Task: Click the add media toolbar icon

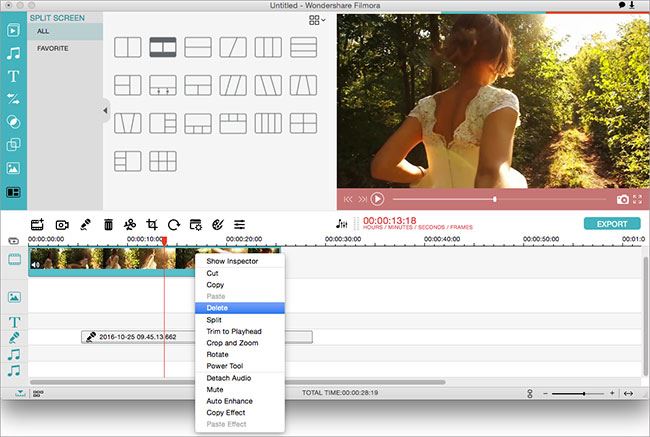Action: 37,224
